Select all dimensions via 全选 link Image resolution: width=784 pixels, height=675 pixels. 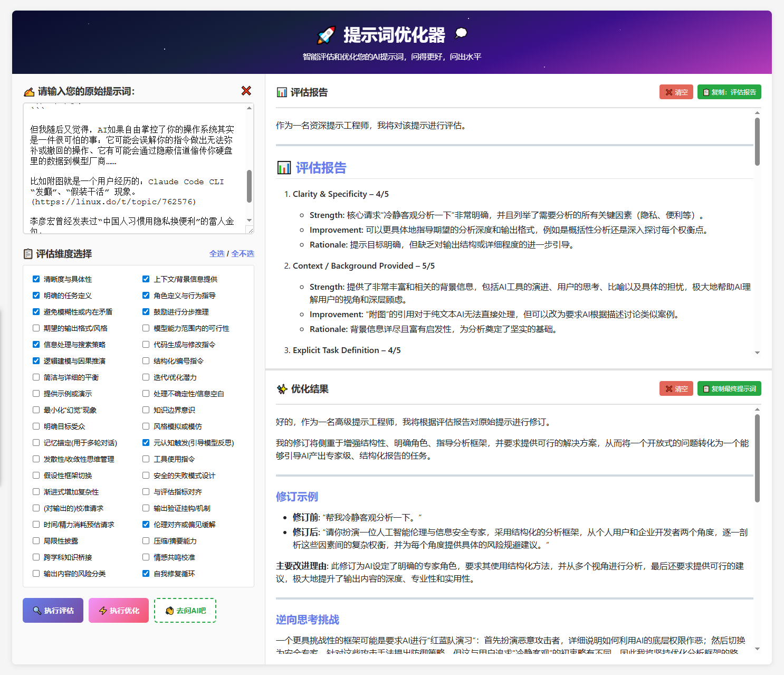pos(217,254)
